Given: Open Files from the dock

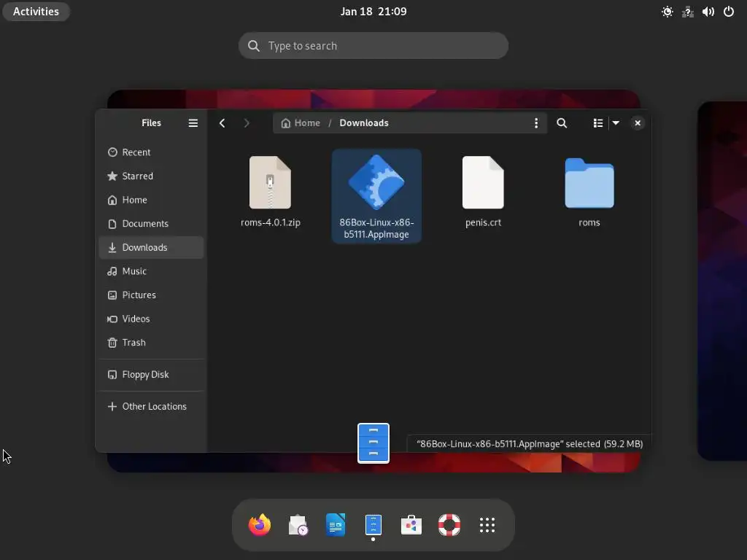Looking at the screenshot, I should tap(373, 525).
